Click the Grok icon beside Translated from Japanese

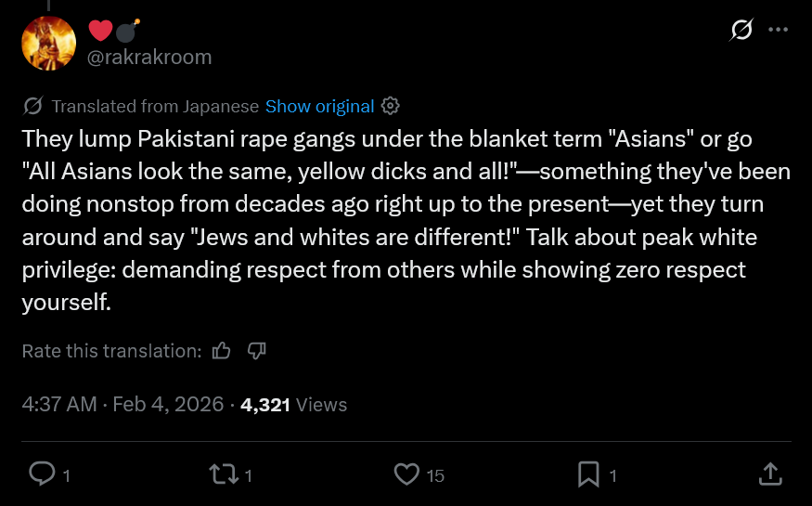(x=32, y=106)
